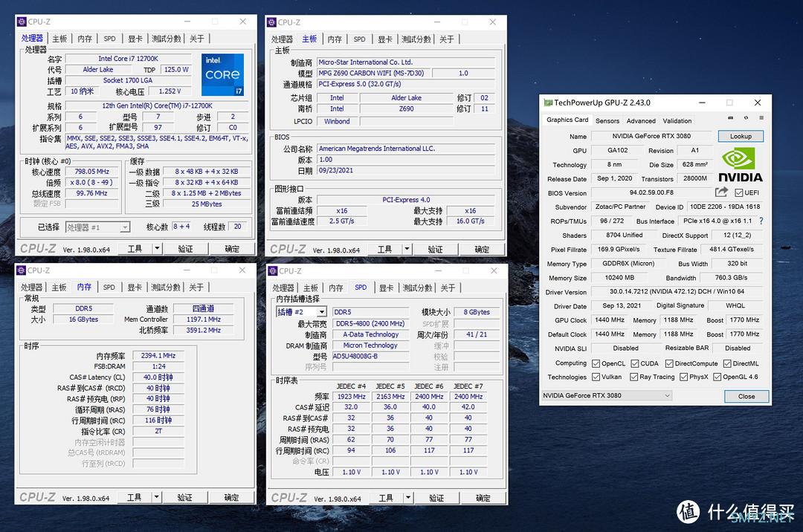Switch to the Advanced tab in GPU-Z
This screenshot has width=803, height=532.
pyautogui.click(x=641, y=120)
